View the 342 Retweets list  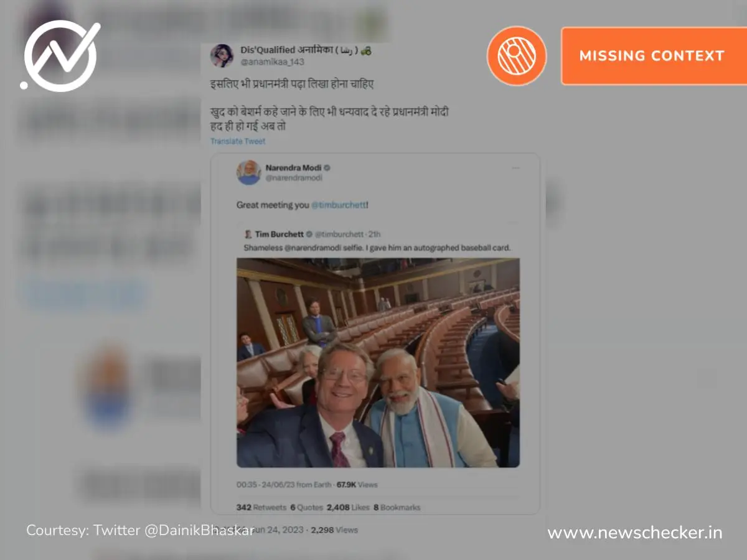tap(261, 508)
